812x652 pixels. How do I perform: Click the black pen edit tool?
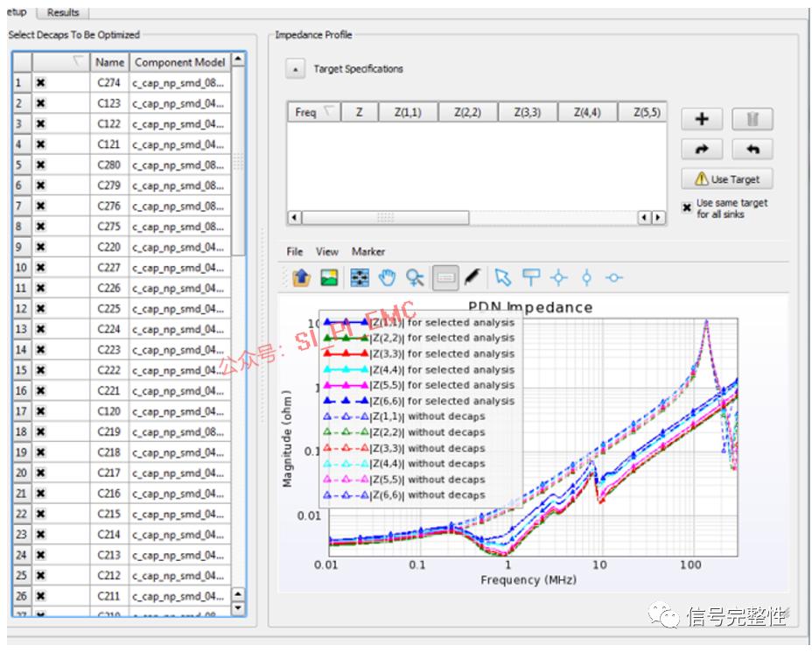472,277
